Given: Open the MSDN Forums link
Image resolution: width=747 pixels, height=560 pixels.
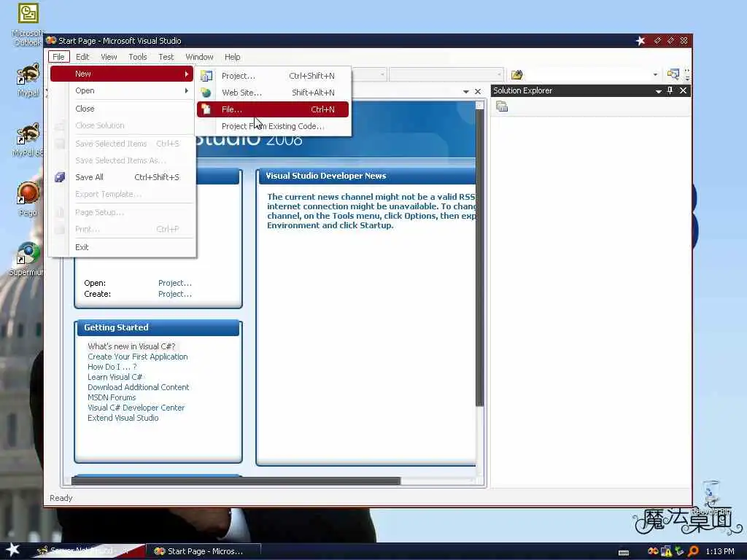Looking at the screenshot, I should click(112, 397).
